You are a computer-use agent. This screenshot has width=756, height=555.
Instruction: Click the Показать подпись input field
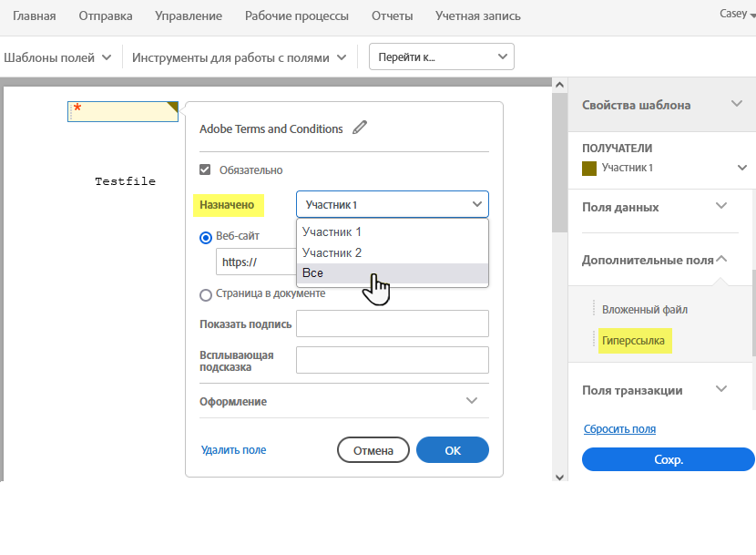coord(392,324)
